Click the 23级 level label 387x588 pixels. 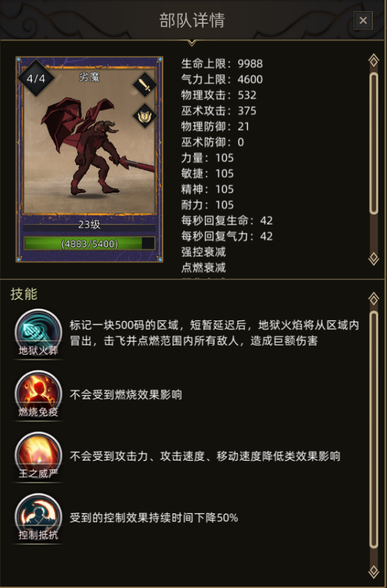(89, 224)
